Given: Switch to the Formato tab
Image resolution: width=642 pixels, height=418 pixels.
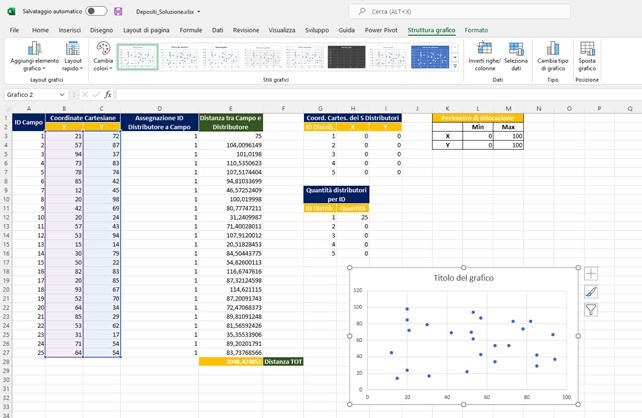Looking at the screenshot, I should click(x=476, y=30).
